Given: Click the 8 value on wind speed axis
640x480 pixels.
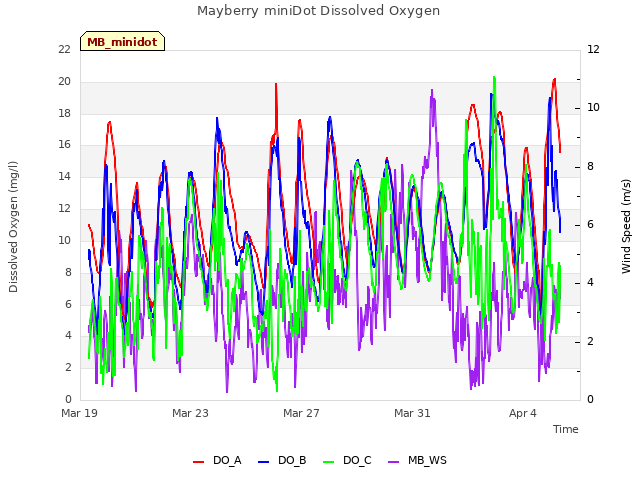Looking at the screenshot, I should [590, 166].
